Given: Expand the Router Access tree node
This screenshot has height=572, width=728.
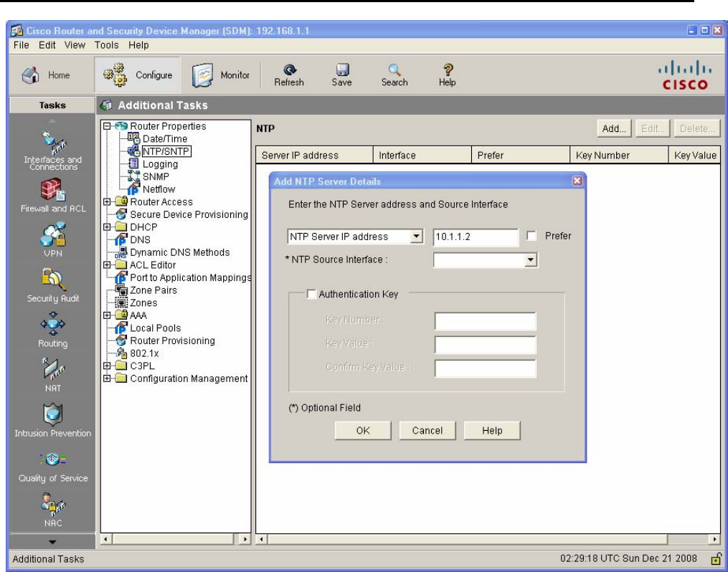Looking at the screenshot, I should click(107, 202).
